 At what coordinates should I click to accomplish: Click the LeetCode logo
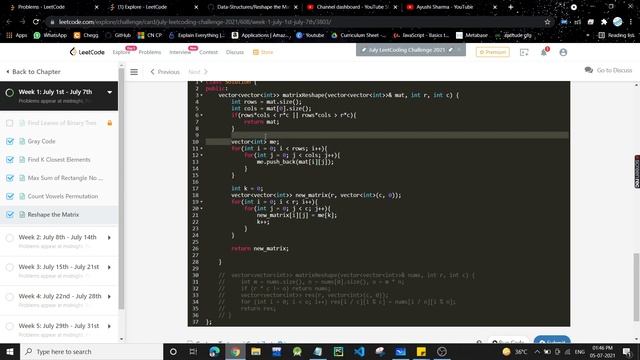[87, 52]
